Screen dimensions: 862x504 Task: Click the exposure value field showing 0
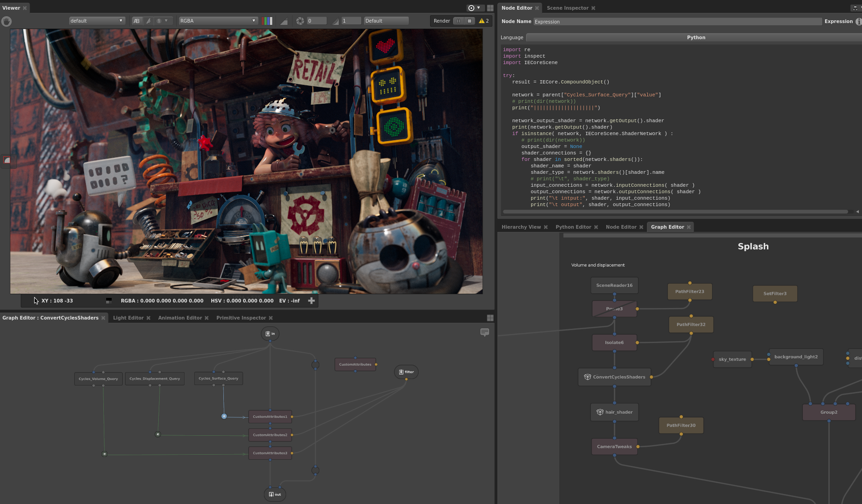pos(317,21)
